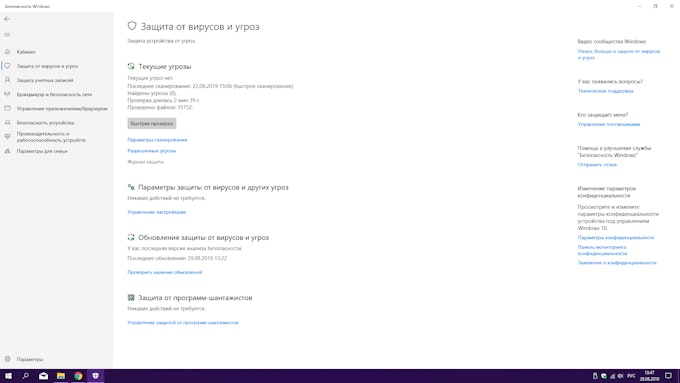Open Кабинет in sidebar

click(26, 52)
